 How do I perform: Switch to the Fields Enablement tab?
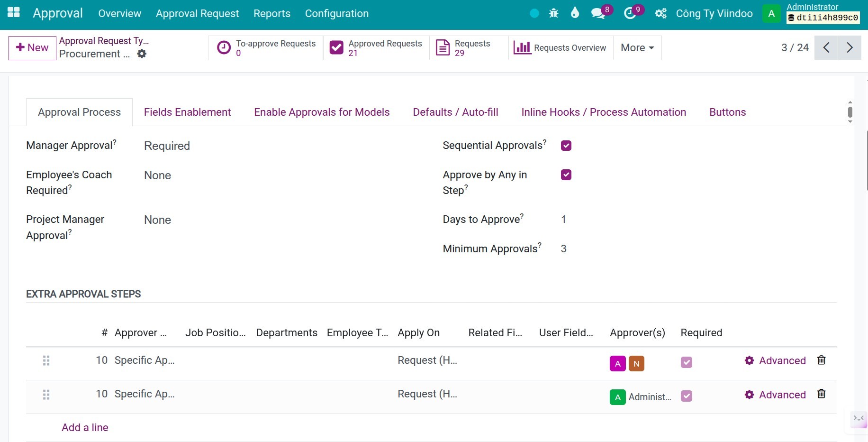(187, 112)
